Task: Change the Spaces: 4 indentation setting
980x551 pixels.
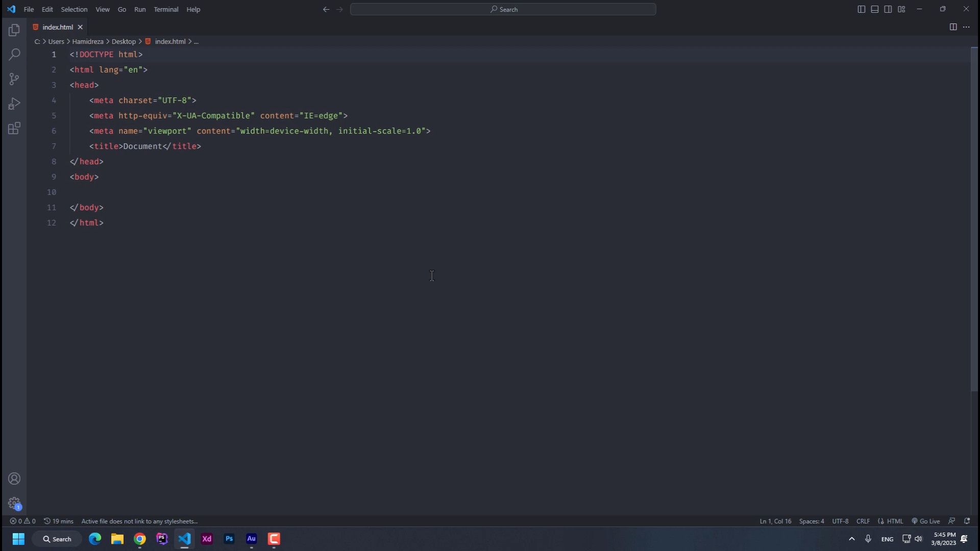Action: (812, 521)
